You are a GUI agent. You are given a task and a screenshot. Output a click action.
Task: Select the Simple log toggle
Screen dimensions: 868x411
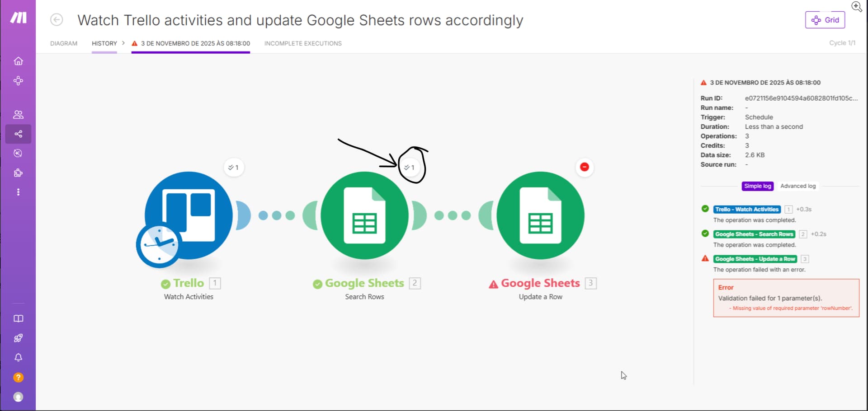pyautogui.click(x=757, y=186)
